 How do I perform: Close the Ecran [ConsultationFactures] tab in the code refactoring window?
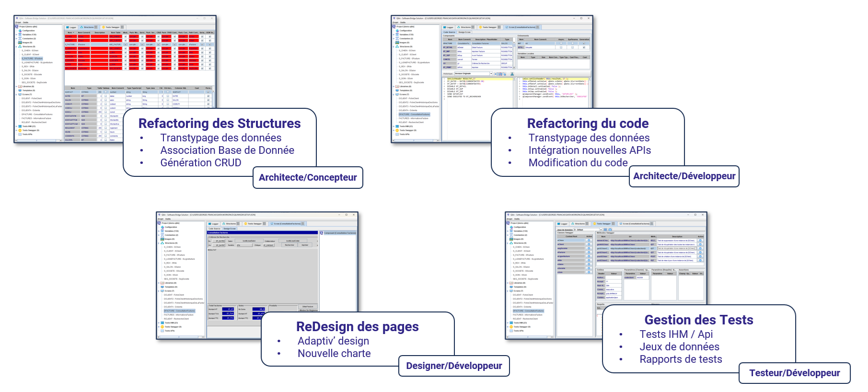pos(537,27)
